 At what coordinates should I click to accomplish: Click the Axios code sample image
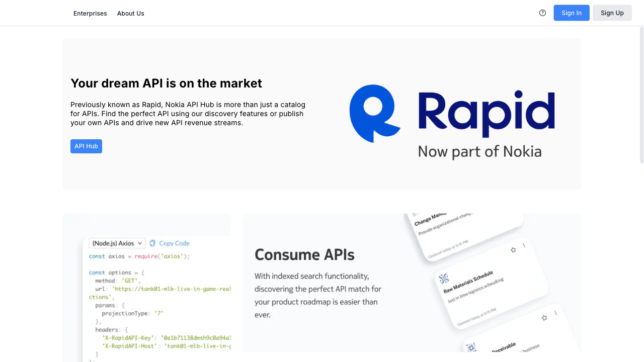[147, 288]
